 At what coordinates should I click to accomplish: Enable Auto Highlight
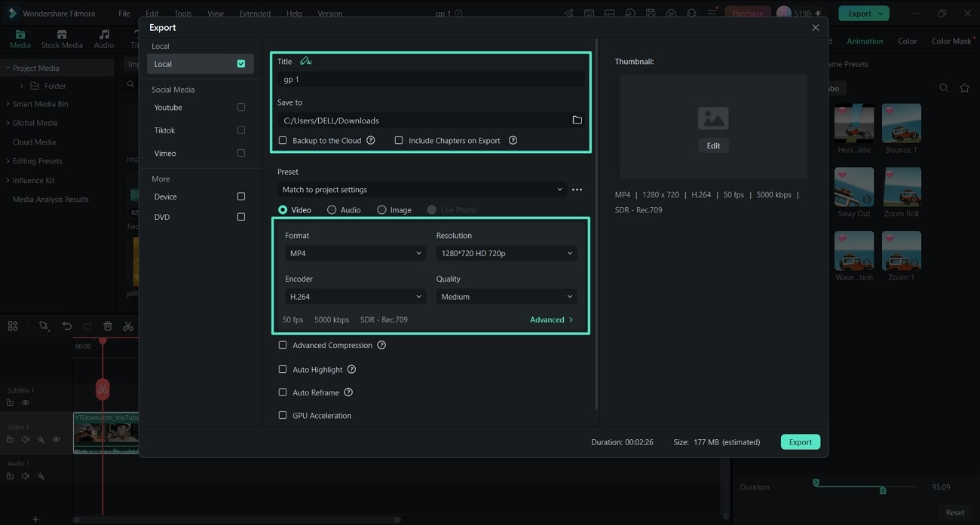click(x=283, y=369)
